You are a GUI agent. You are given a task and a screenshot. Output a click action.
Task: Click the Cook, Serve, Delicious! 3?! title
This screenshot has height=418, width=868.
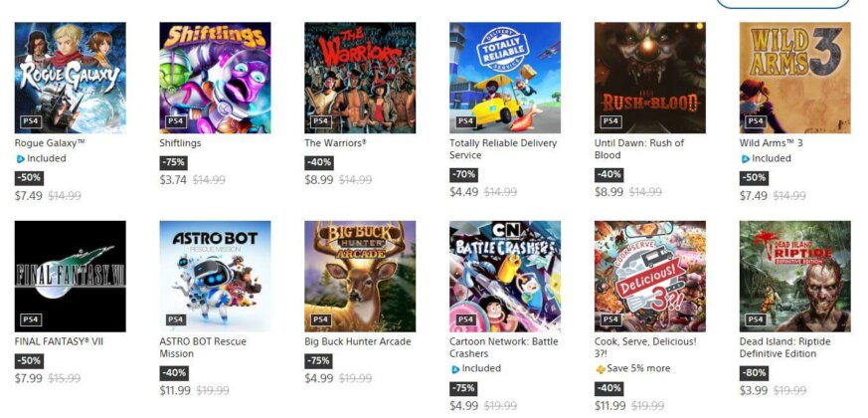tap(645, 347)
